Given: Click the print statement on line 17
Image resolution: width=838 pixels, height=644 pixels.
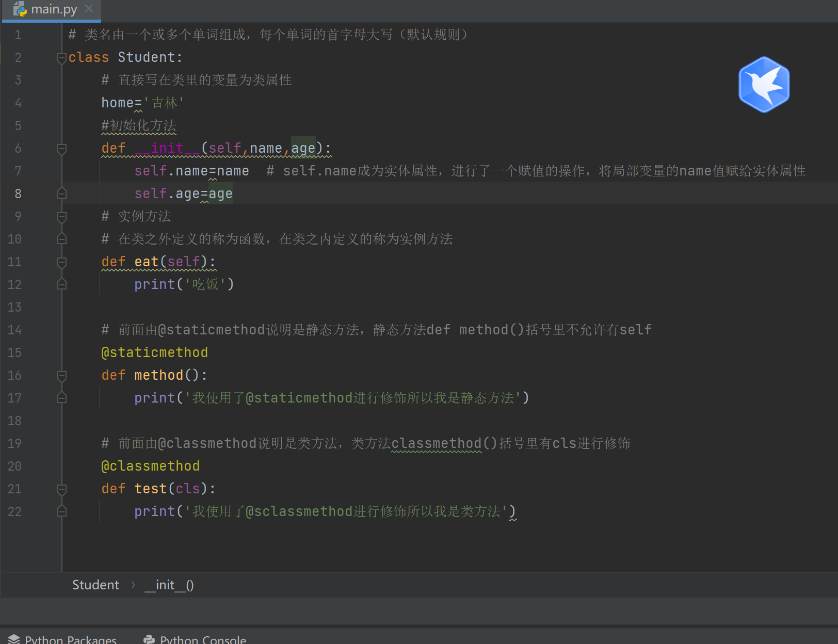Looking at the screenshot, I should (x=332, y=398).
